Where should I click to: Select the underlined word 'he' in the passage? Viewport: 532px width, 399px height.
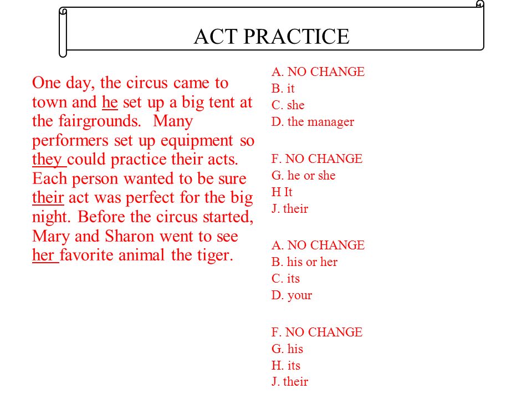(x=110, y=102)
